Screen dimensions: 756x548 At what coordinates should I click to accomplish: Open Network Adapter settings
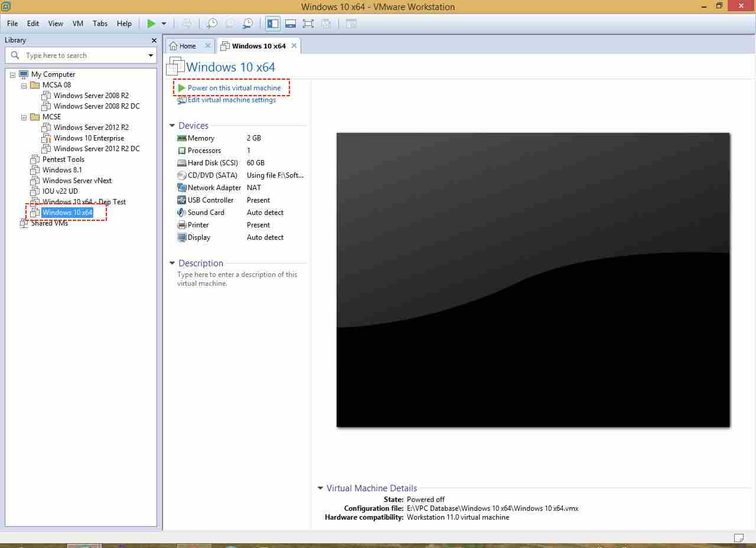tap(214, 188)
